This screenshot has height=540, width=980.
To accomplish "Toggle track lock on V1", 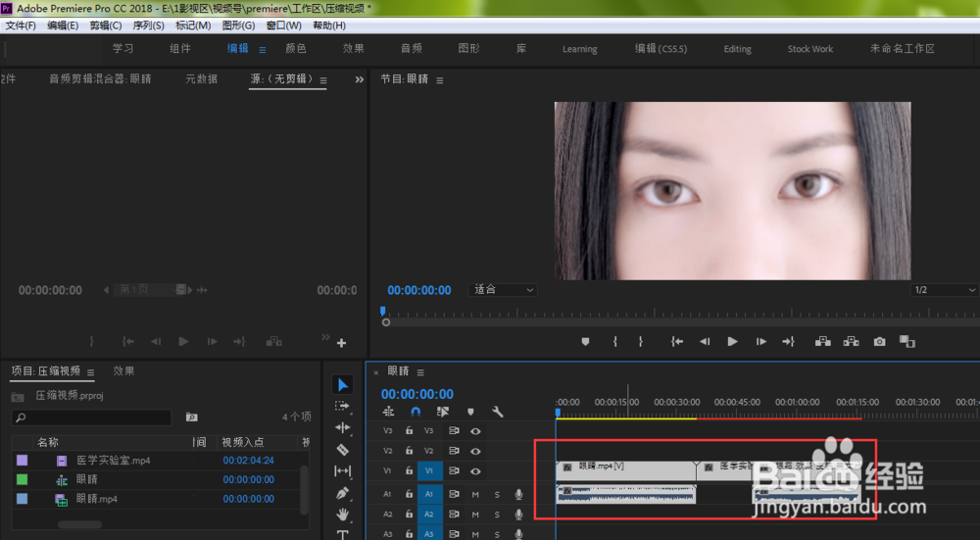I will point(409,471).
